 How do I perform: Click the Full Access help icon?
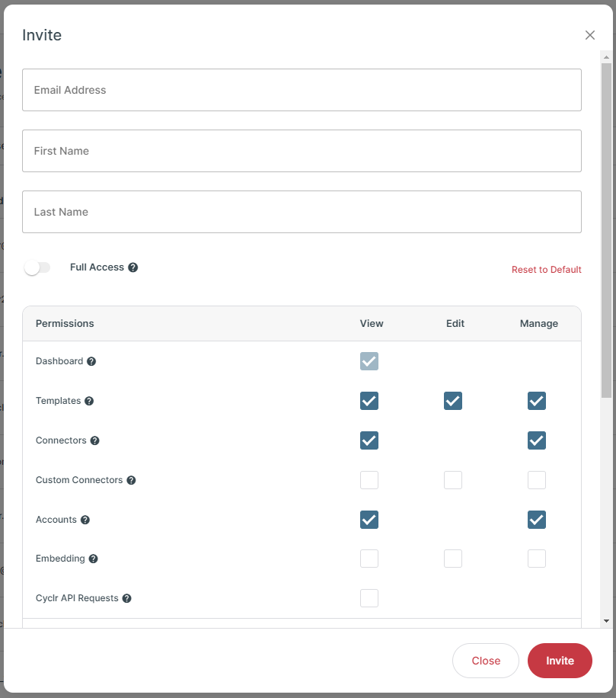132,267
